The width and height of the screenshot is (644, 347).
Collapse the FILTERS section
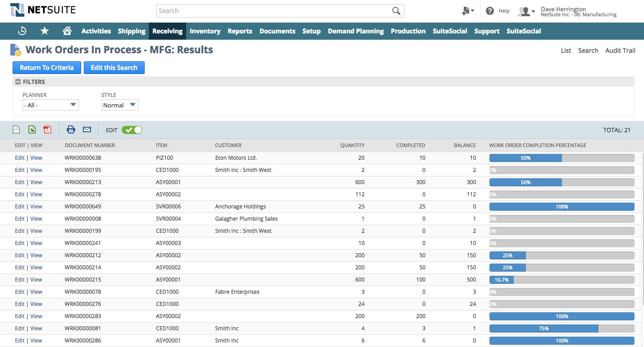click(x=18, y=82)
